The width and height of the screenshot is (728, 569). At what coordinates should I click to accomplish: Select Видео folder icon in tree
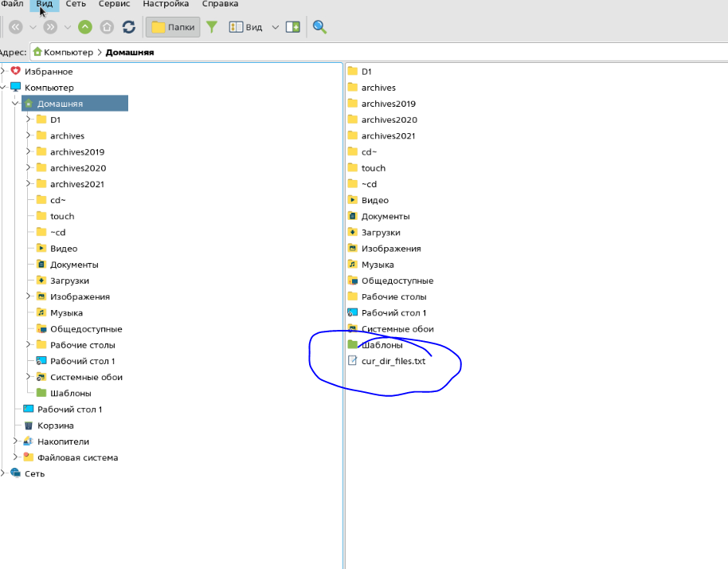click(41, 248)
